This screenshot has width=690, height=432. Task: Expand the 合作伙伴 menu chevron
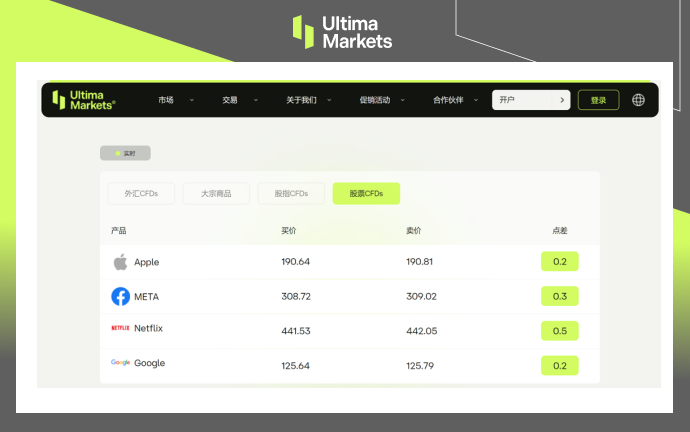476,100
